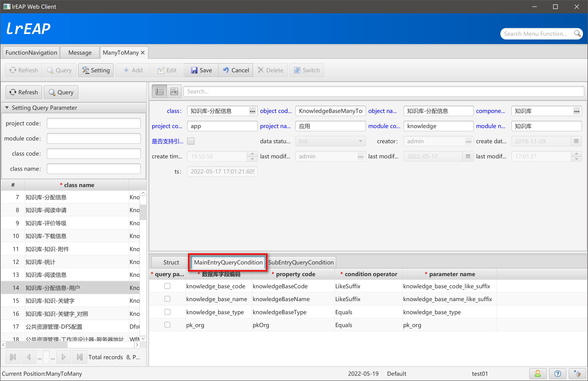Open class field lookup ellipsis

252,111
